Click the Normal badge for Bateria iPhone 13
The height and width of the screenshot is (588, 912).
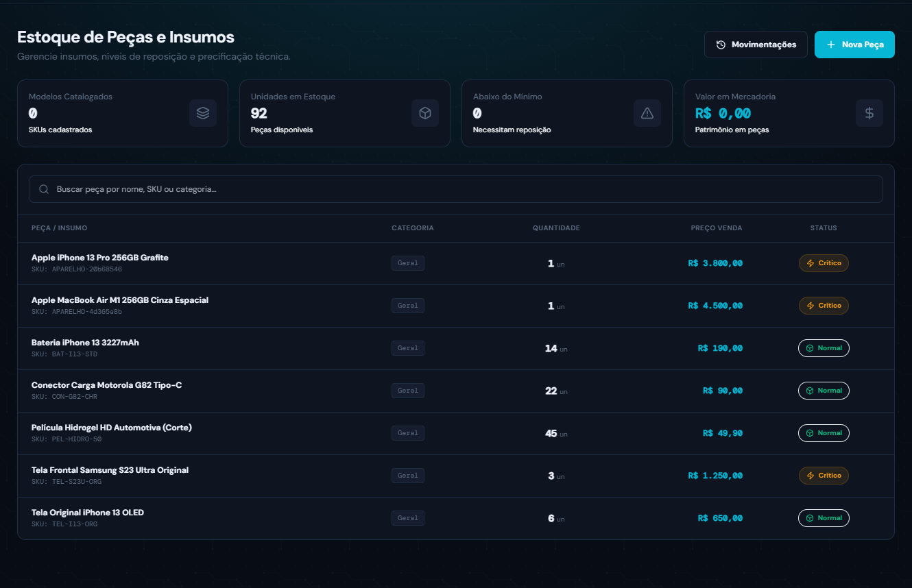(824, 348)
